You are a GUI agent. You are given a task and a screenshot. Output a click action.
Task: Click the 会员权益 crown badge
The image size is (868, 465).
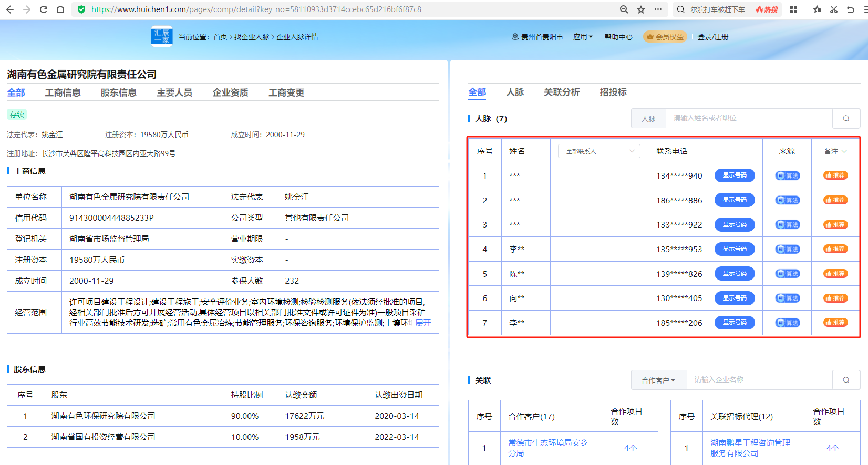pos(665,37)
